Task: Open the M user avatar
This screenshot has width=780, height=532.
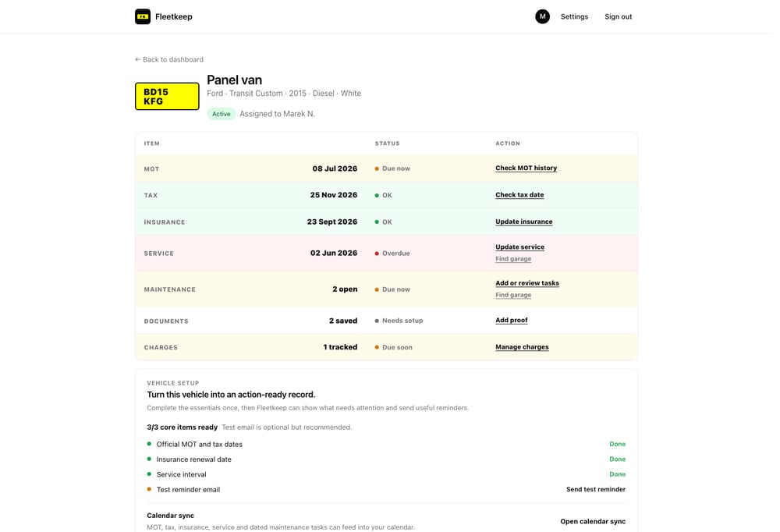Action: pyautogui.click(x=542, y=16)
